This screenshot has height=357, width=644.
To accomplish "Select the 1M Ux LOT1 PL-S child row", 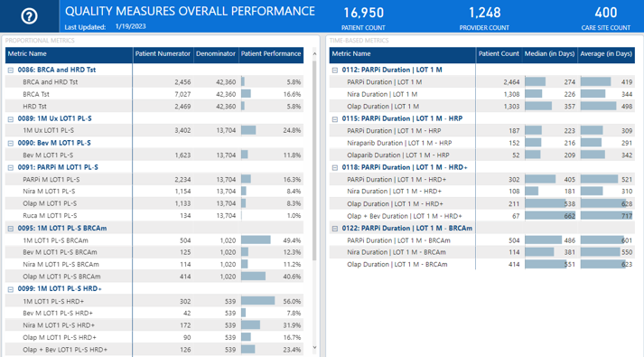I will tap(154, 131).
